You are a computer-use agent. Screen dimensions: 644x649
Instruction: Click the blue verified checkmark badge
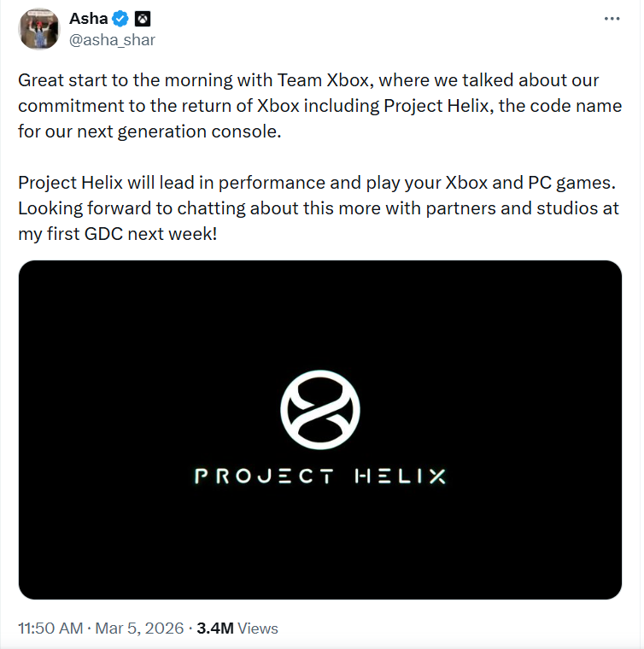point(122,19)
